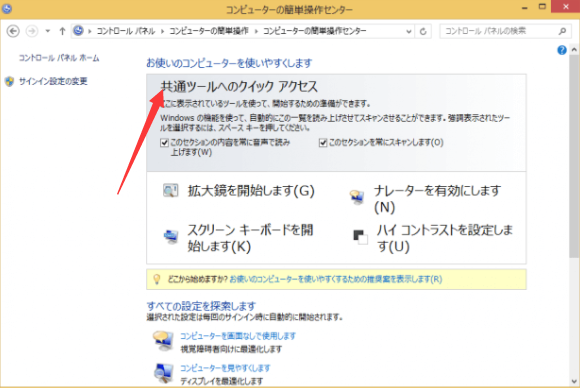580x388 pixels.
Task: Enable Narrator via ナレーターを有効にします(N)
Action: pos(437,199)
